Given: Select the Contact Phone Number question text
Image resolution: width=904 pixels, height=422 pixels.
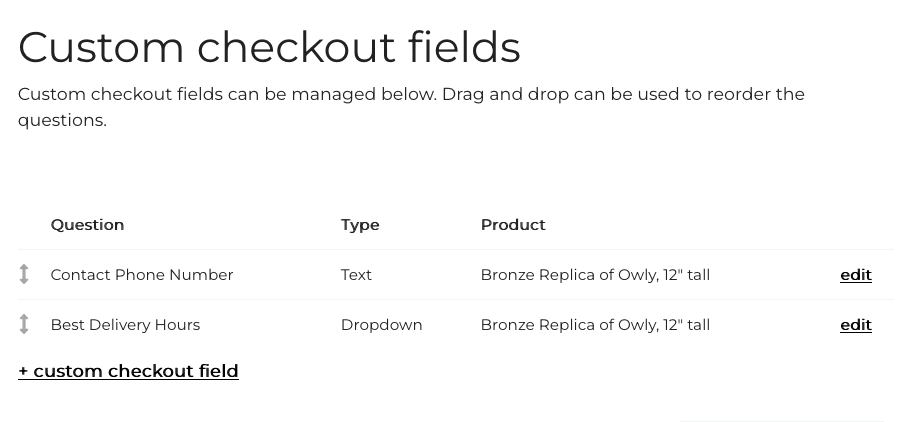Looking at the screenshot, I should coord(142,275).
